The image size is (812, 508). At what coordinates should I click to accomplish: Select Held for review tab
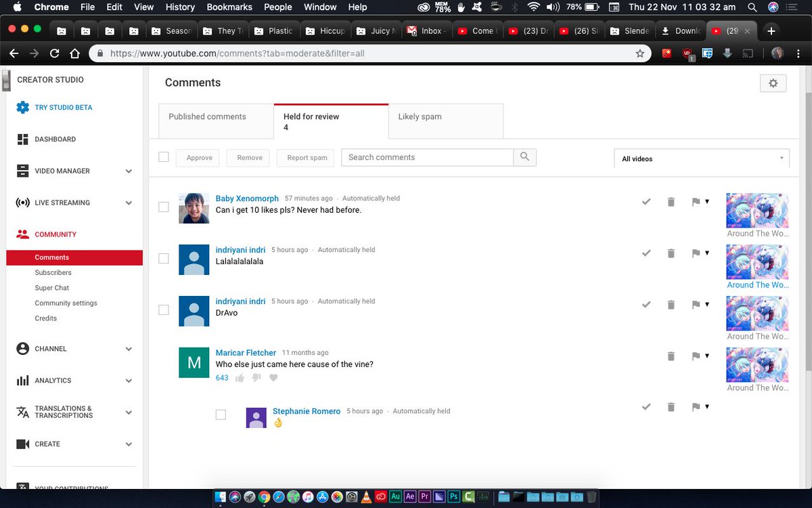331,122
